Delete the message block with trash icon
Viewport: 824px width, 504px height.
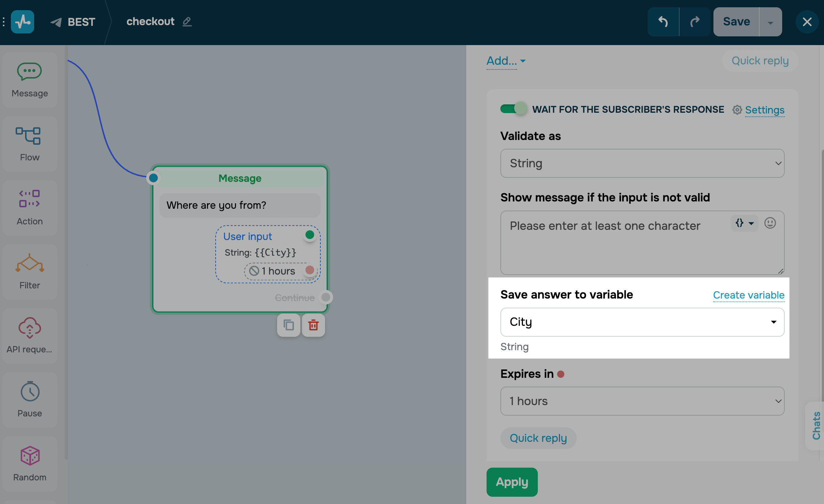coord(313,325)
